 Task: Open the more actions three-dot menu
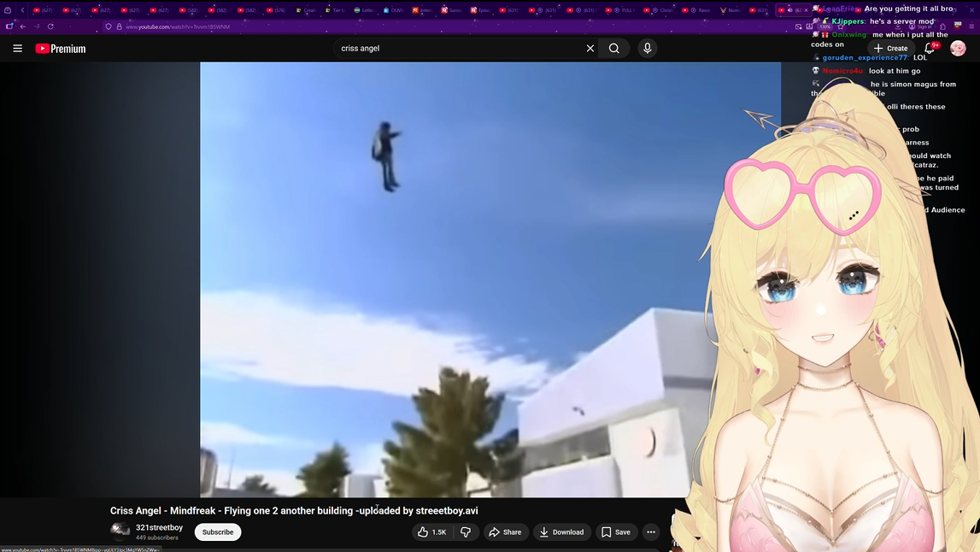coord(651,532)
